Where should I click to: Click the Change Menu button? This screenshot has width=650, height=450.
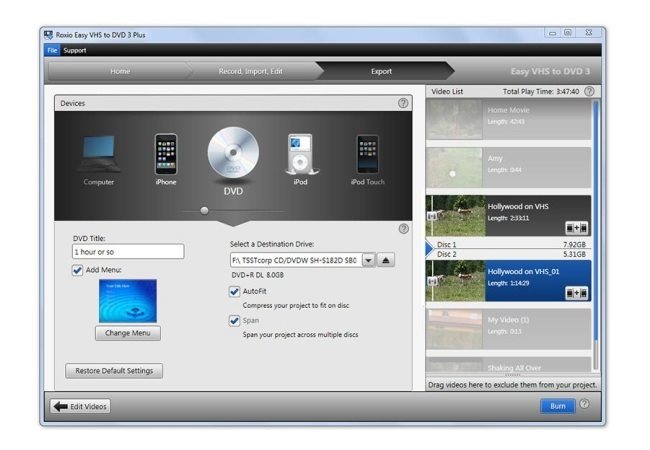point(128,333)
